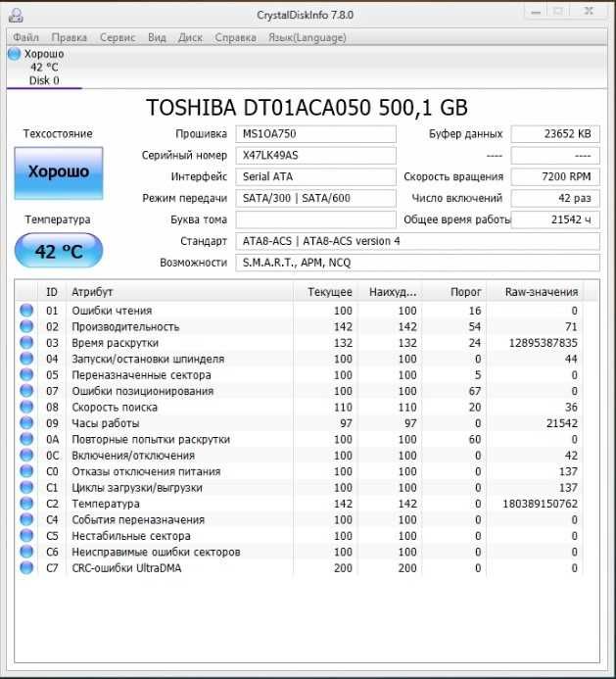Click the blue Хорошо health status button
The width and height of the screenshot is (616, 679).
point(59,173)
